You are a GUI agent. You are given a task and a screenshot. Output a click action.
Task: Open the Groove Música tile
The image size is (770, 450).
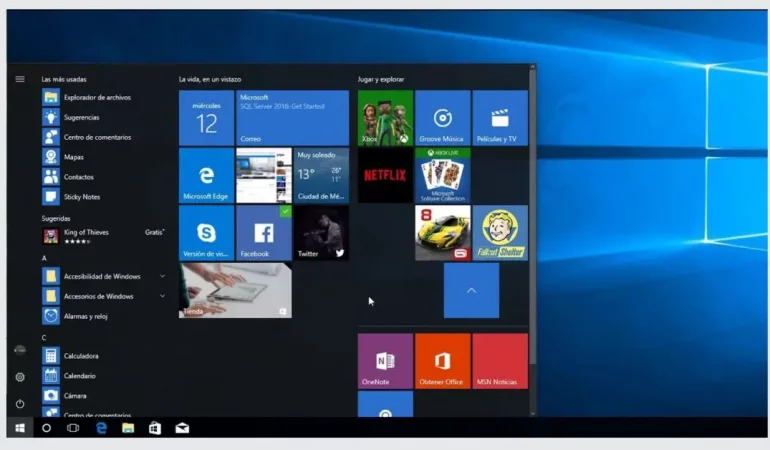pyautogui.click(x=442, y=118)
